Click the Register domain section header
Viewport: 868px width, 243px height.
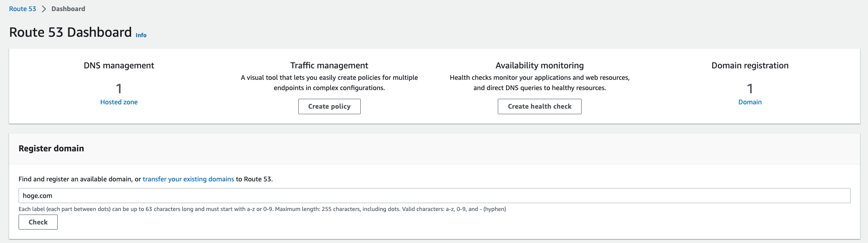pyautogui.click(x=51, y=149)
